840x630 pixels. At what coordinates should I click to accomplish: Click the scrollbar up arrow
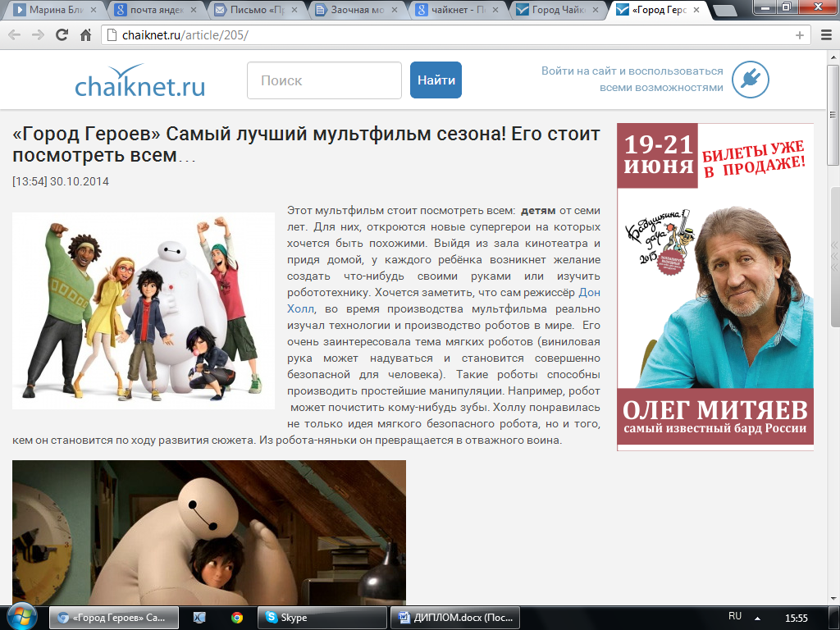[833, 57]
